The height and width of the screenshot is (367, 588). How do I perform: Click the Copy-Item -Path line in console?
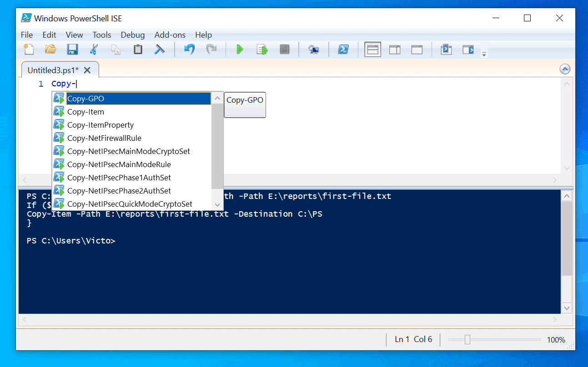(x=175, y=213)
